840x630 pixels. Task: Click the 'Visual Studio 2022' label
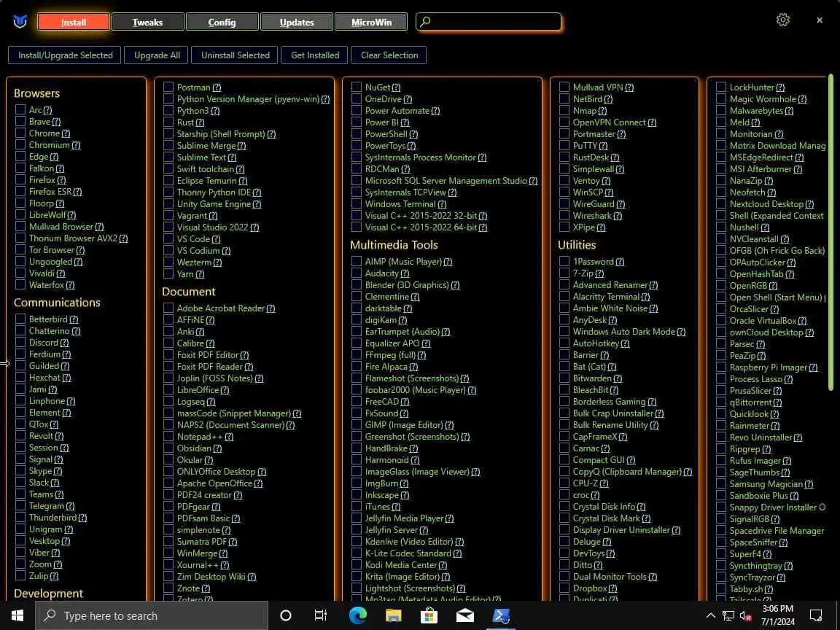click(x=213, y=227)
